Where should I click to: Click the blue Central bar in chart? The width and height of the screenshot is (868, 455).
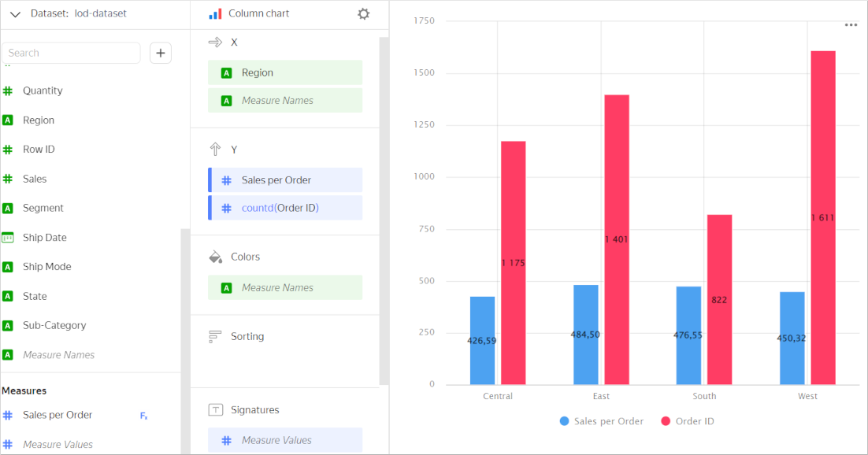pos(482,340)
